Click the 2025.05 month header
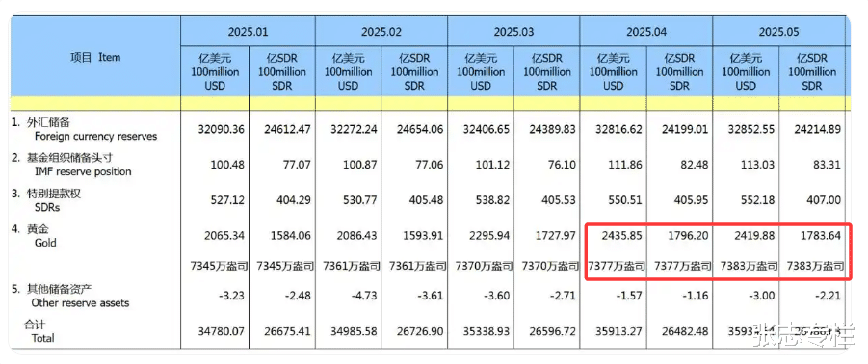The width and height of the screenshot is (868, 364). 778,32
